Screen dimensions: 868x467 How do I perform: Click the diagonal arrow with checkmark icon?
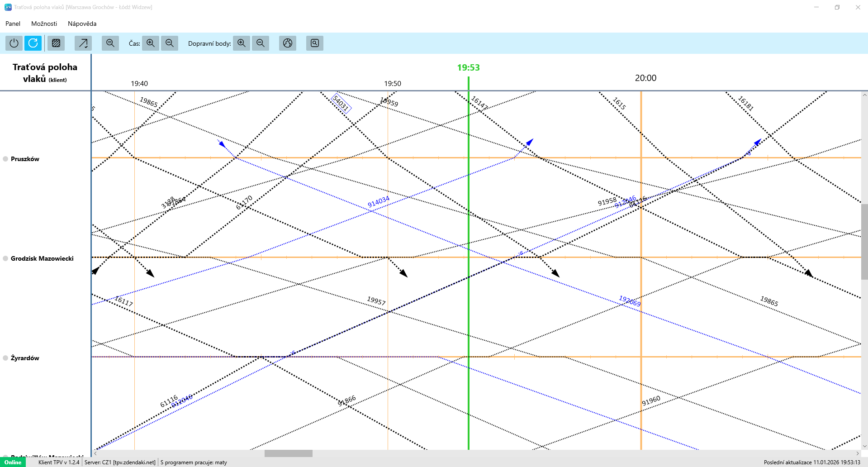(x=83, y=43)
